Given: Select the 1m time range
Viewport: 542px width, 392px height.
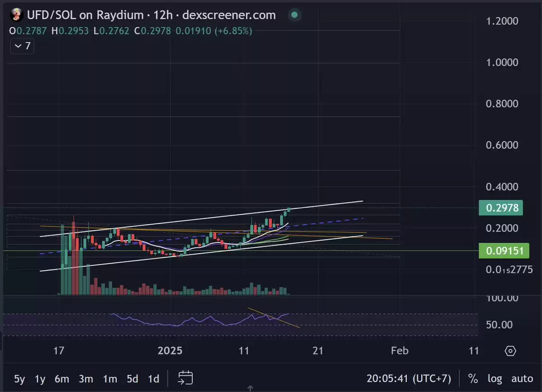Looking at the screenshot, I should [x=110, y=379].
